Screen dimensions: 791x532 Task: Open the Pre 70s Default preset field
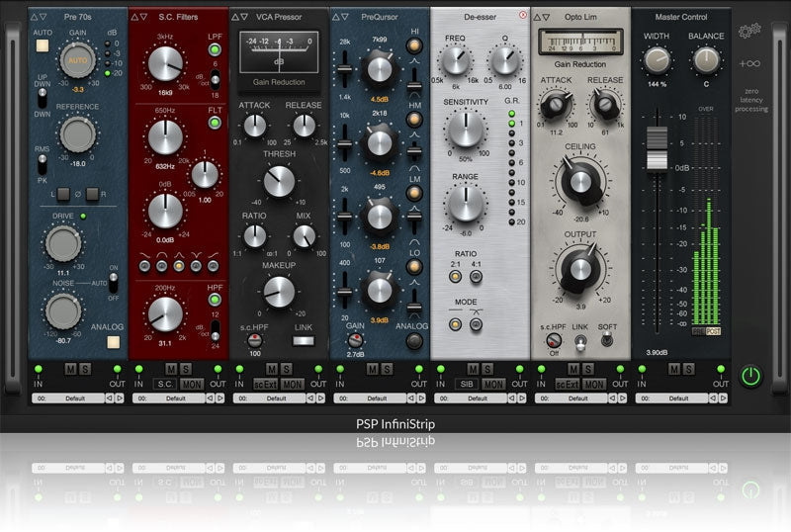[67, 399]
